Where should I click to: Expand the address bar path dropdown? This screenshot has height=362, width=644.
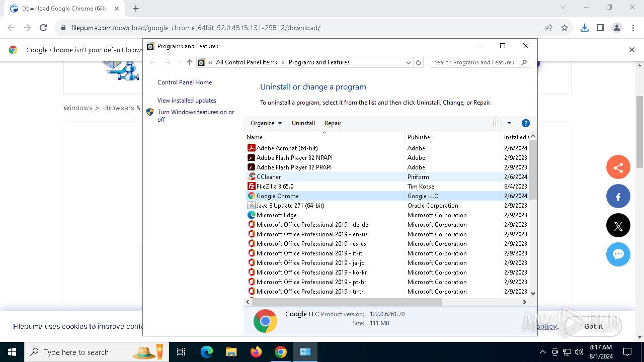coord(408,62)
